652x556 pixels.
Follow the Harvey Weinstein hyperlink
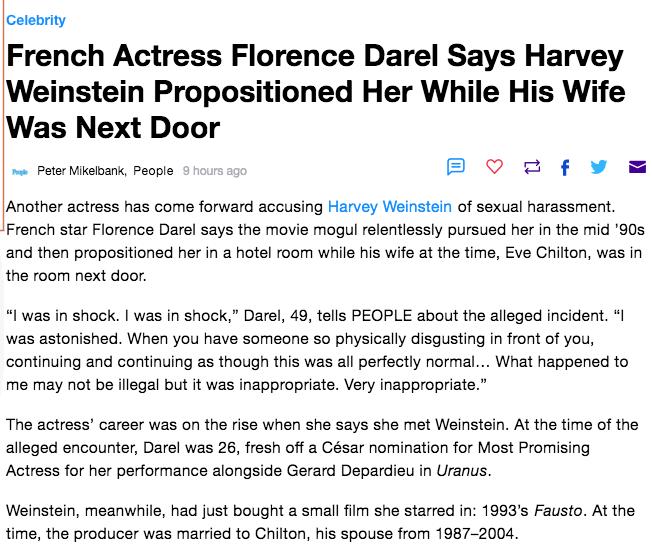click(390, 207)
